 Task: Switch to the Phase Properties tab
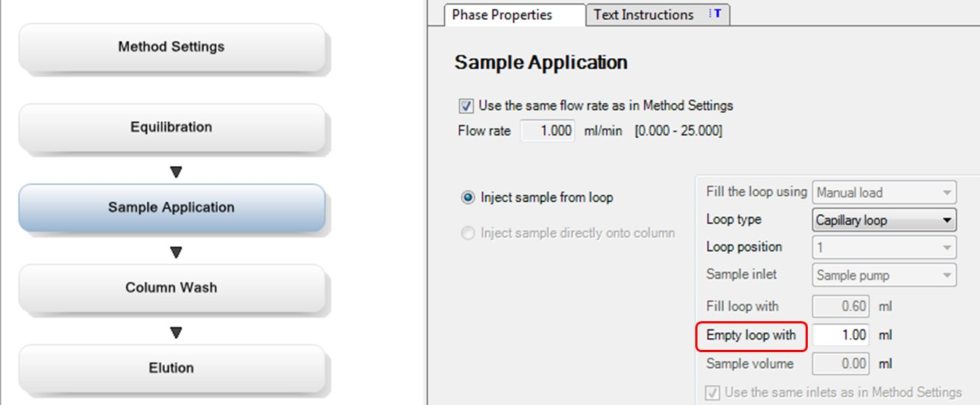point(503,15)
